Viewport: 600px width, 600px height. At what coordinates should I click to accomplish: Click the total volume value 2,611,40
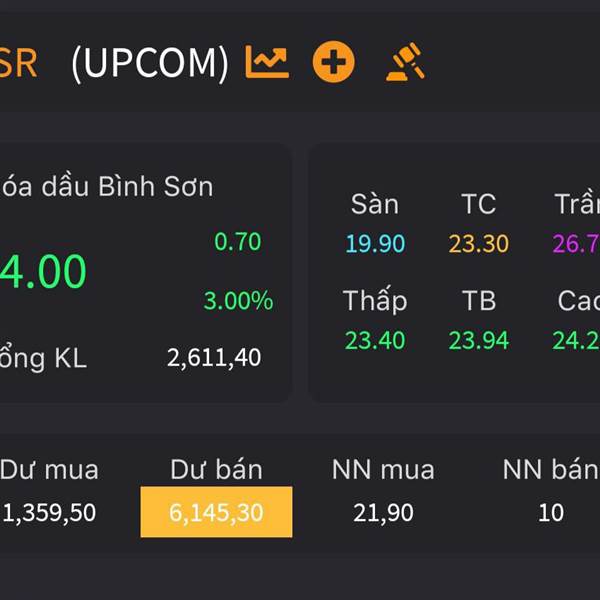214,358
